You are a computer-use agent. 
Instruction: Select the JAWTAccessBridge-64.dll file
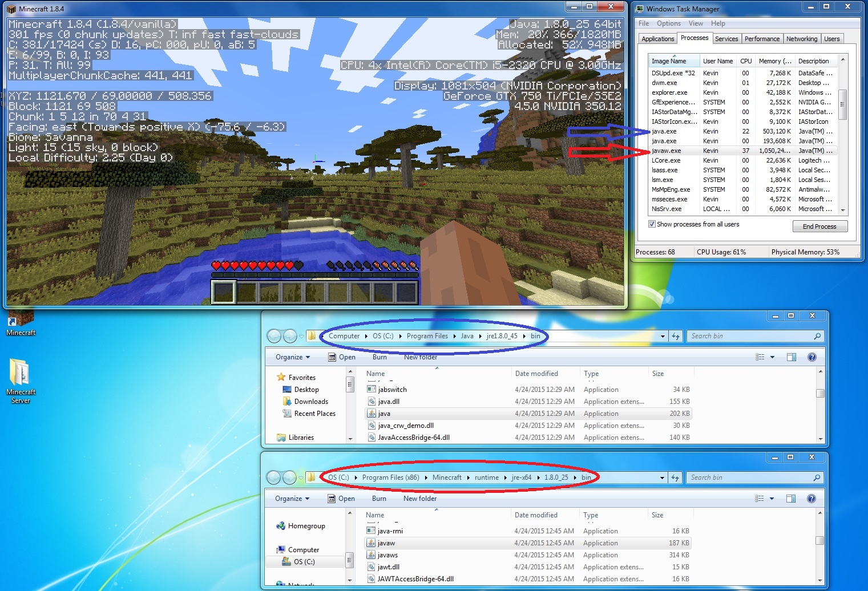(x=528, y=579)
